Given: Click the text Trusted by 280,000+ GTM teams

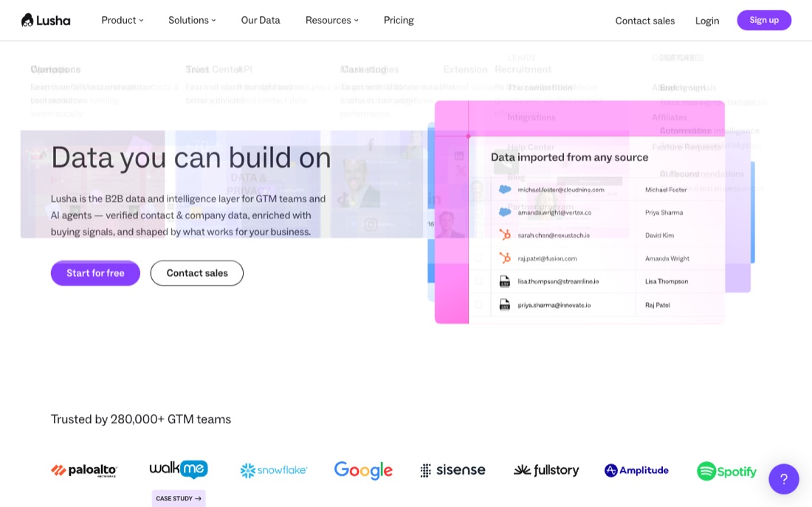Looking at the screenshot, I should 141,419.
